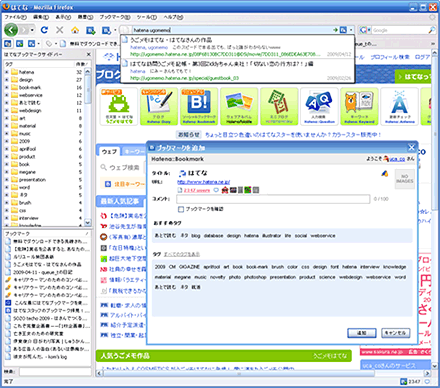Screen dimensions: 440x388
Task: Click the search magnifier in Google box
Action: [x=431, y=30]
